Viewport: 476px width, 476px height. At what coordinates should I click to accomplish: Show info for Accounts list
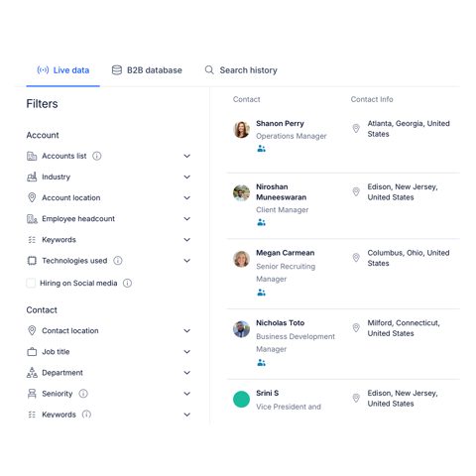pyautogui.click(x=97, y=156)
